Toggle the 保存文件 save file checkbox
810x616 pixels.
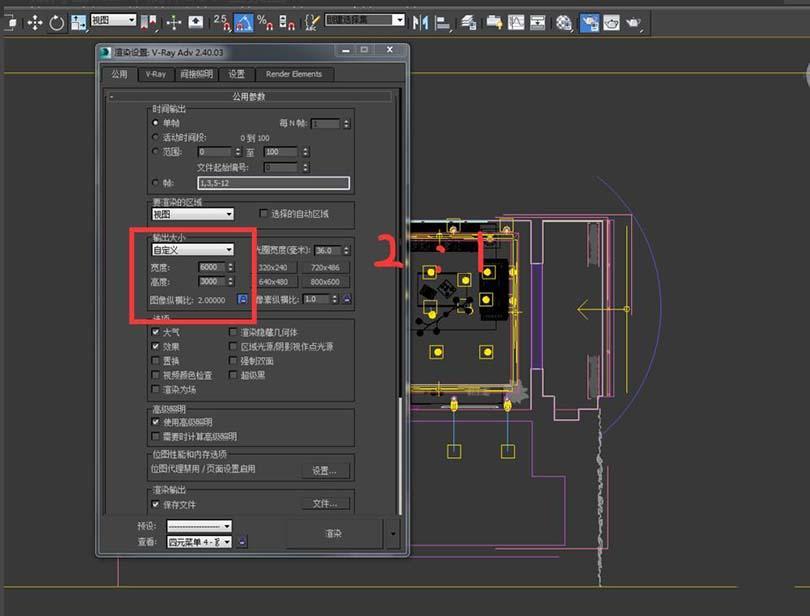pos(156,505)
